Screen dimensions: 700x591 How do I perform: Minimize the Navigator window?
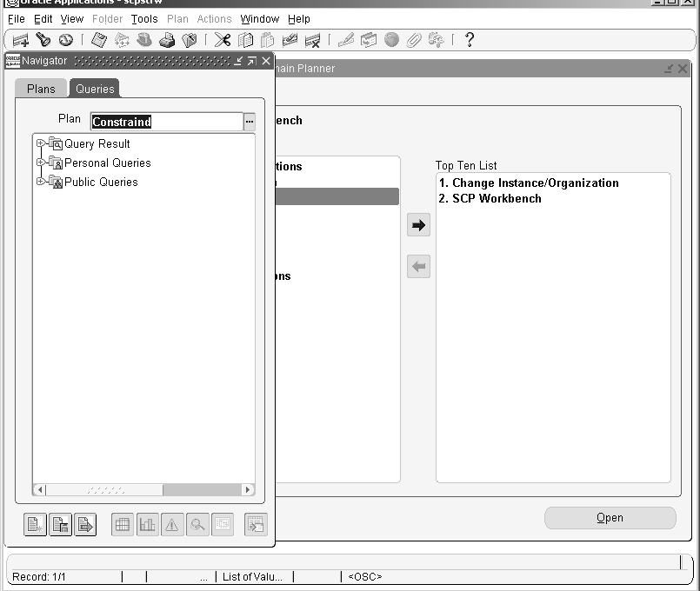(x=239, y=61)
